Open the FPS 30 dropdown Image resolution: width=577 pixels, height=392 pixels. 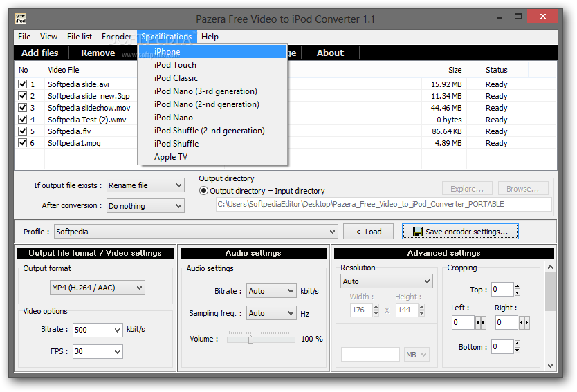(x=98, y=351)
